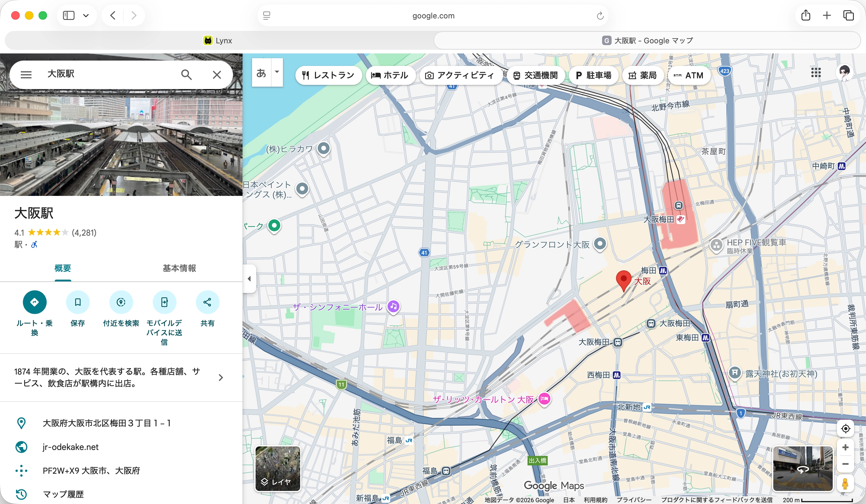Zoom in the map with plus button
The image size is (866, 504).
coord(845,447)
